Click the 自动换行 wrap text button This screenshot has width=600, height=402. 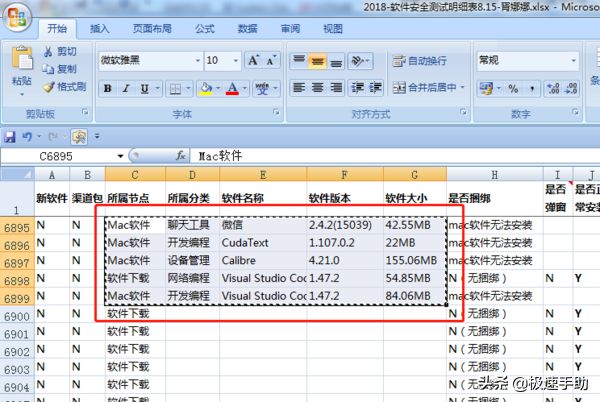pyautogui.click(x=419, y=60)
